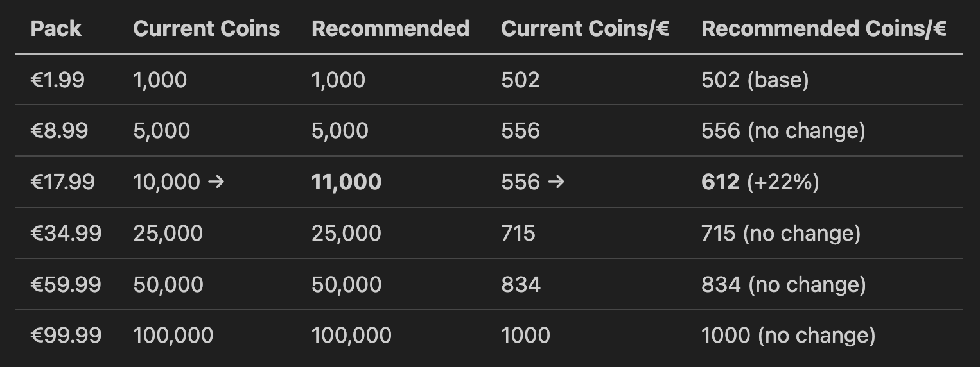Select the "Recommended" column header
This screenshot has width=980, height=367.
390,29
